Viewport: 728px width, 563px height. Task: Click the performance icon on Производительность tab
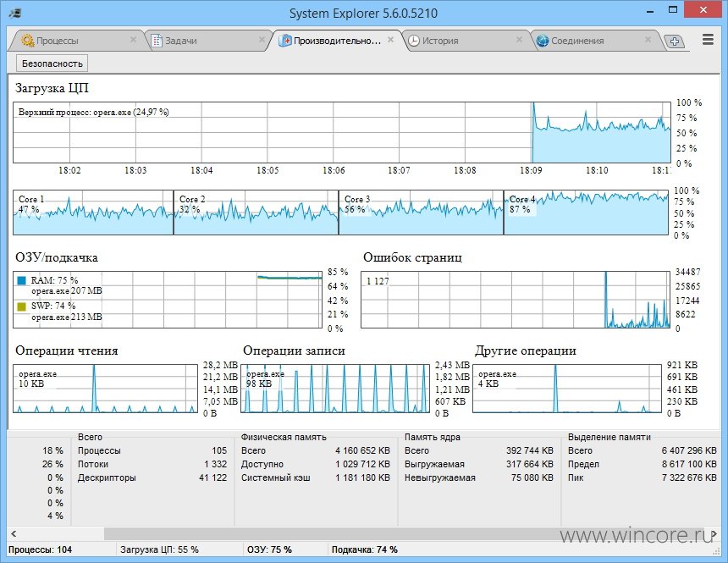point(285,41)
